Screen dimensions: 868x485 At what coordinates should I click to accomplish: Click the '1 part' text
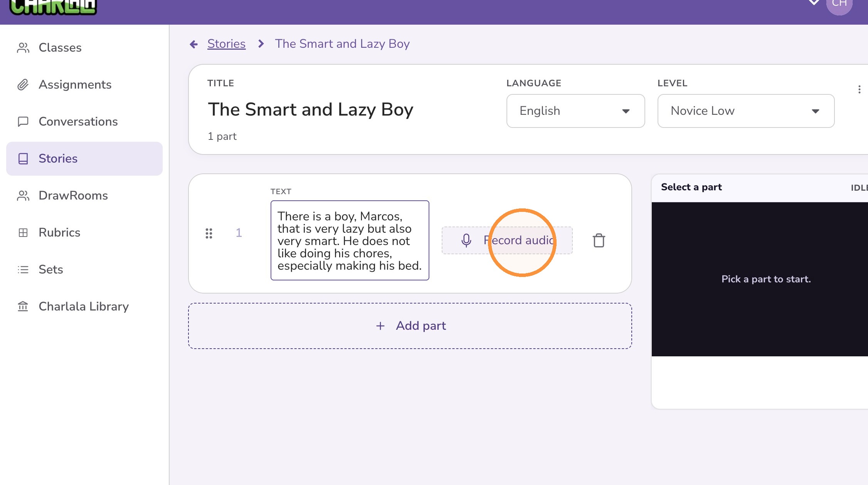coord(222,136)
